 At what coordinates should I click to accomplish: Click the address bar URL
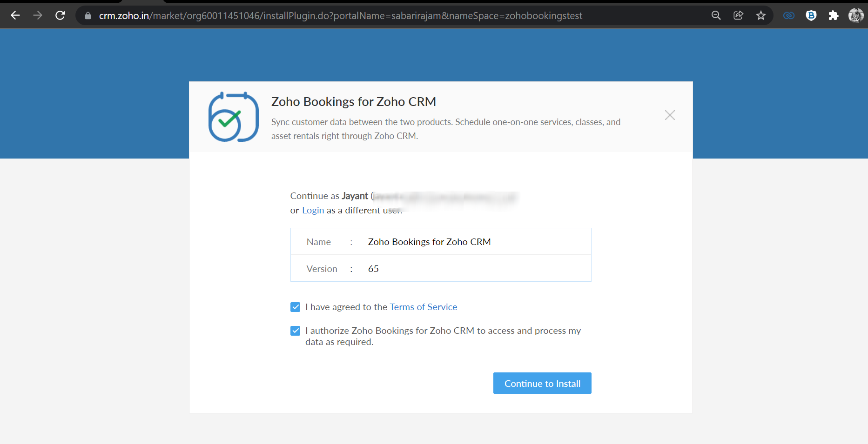click(x=340, y=16)
